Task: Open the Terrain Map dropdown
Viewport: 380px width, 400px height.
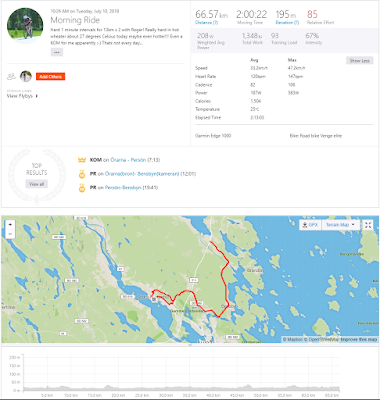Action: pyautogui.click(x=340, y=225)
